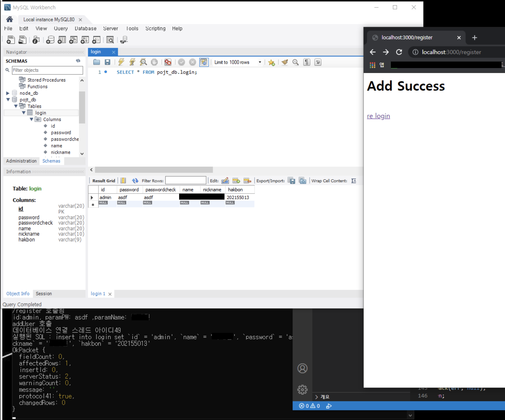Viewport: 505px width, 420px height.
Task: Expand the node_db schema
Action: pyautogui.click(x=8, y=93)
